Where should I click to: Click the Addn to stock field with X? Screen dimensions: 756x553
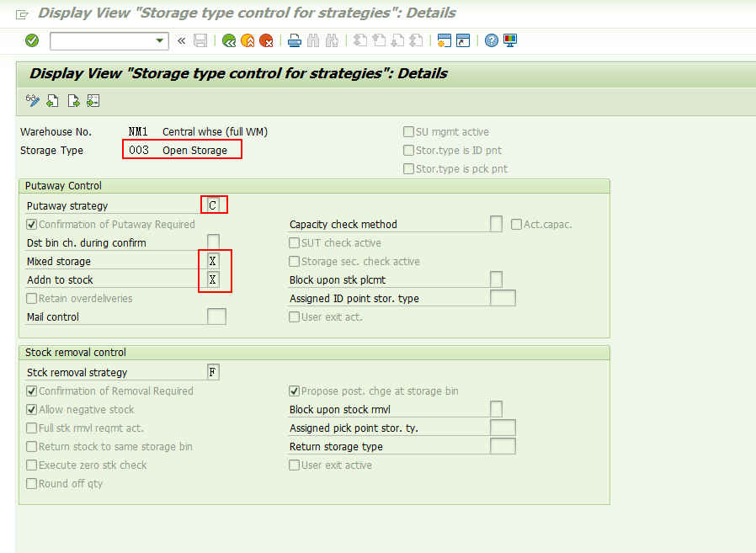[x=213, y=279]
